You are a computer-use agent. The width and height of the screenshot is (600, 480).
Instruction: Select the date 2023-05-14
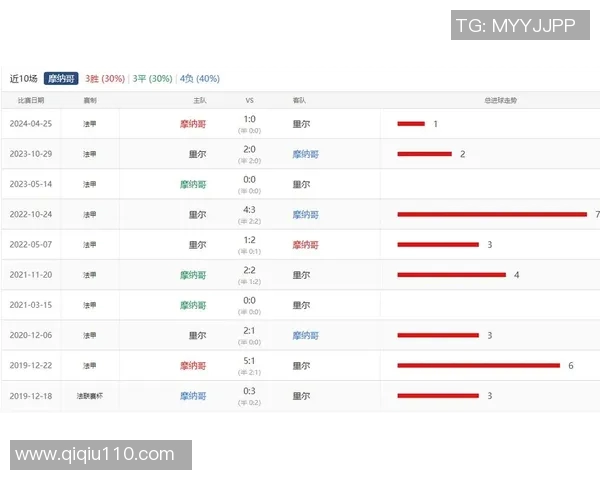(31, 184)
